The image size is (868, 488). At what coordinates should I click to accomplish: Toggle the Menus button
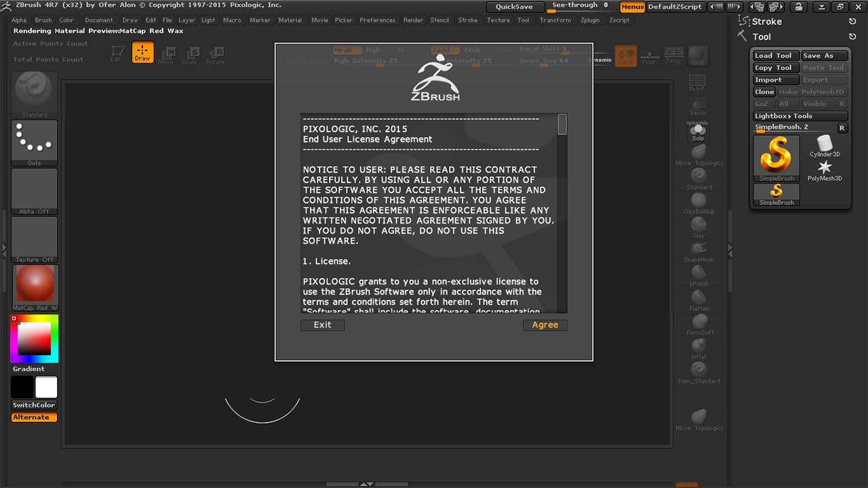(x=633, y=7)
